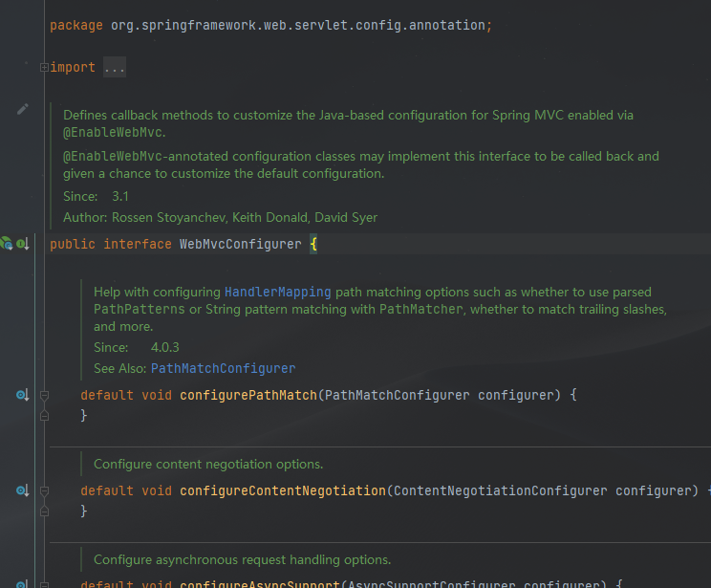Screen dimensions: 711x588
Task: Click the overridden-method icon beside configureAsyncSupport
Action: pyautogui.click(x=21, y=584)
